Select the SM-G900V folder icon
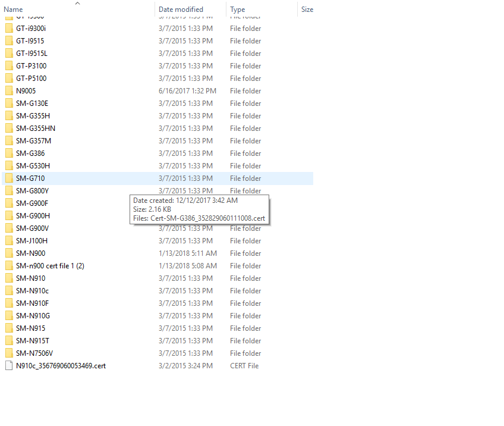 pyautogui.click(x=9, y=228)
